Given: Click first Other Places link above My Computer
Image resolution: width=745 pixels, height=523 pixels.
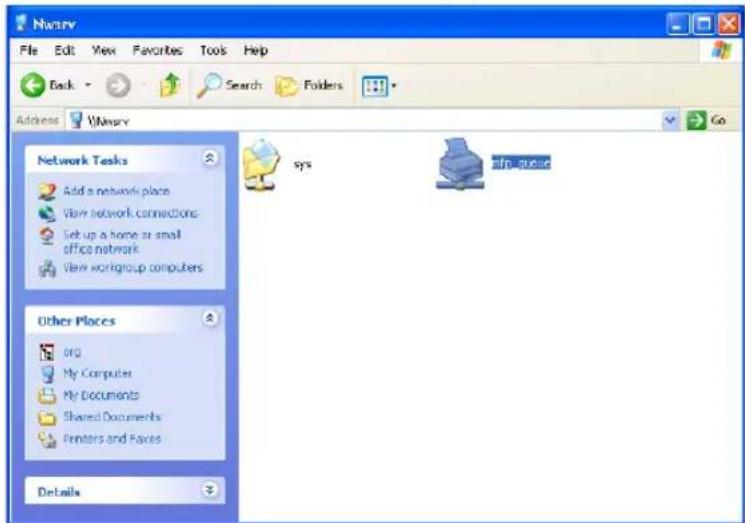Looking at the screenshot, I should tap(72, 352).
